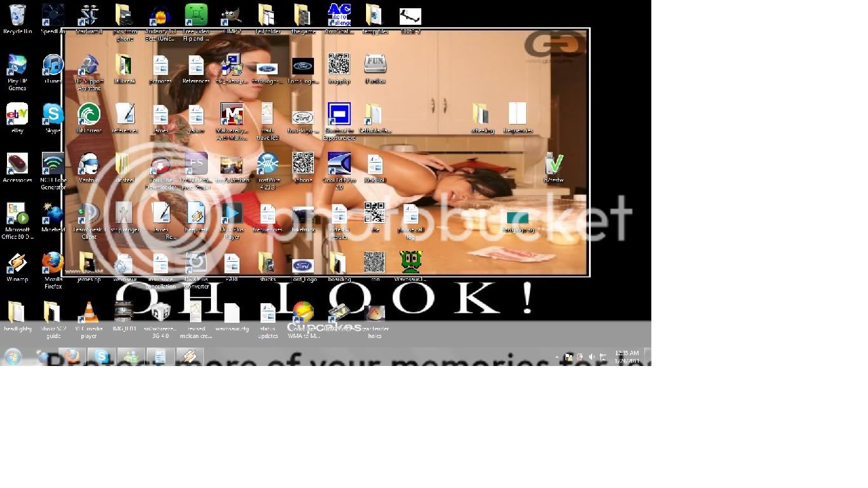Launch GIMP 2 from desktop
This screenshot has width=868, height=488.
pos(232,15)
